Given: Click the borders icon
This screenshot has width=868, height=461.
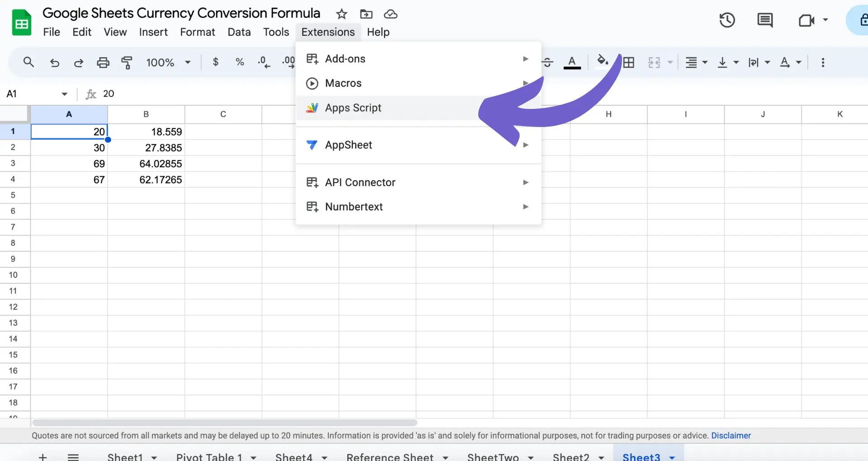Looking at the screenshot, I should [629, 62].
